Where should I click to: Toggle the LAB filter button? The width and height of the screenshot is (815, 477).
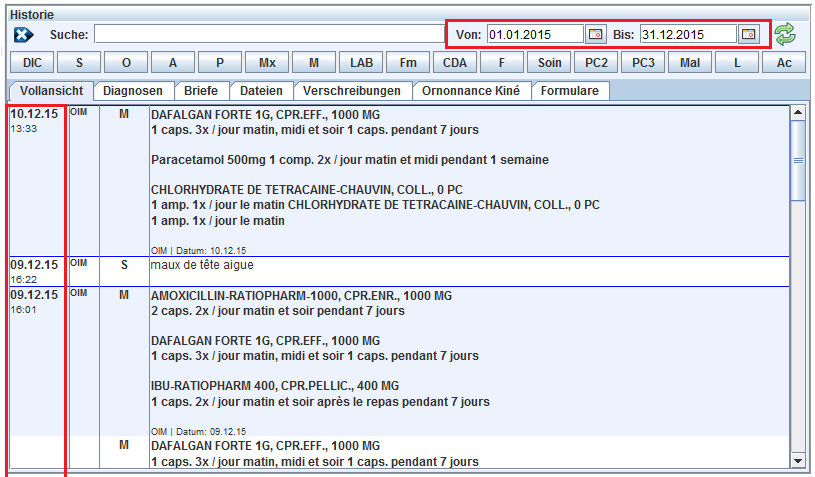click(360, 63)
